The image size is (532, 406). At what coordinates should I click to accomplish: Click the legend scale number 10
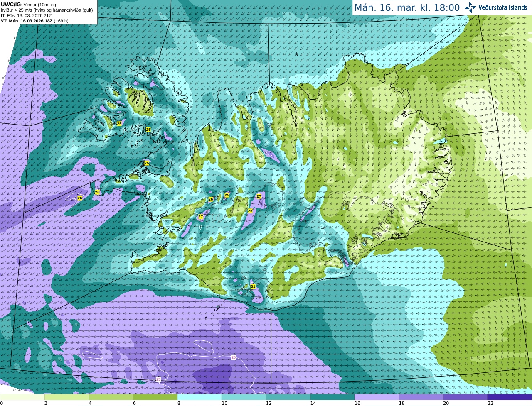224,403
